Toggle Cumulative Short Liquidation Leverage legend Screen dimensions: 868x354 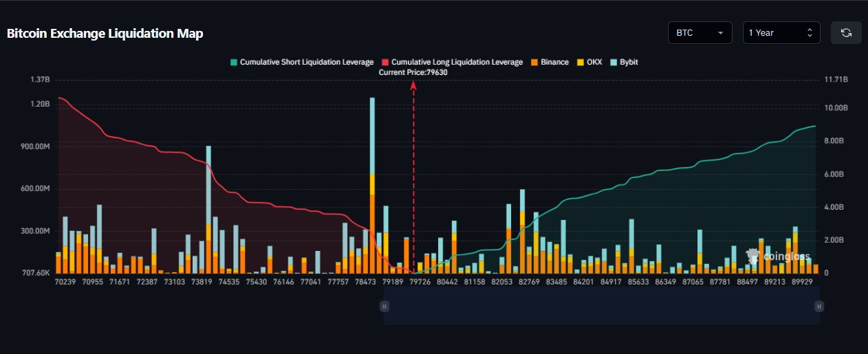[302, 62]
